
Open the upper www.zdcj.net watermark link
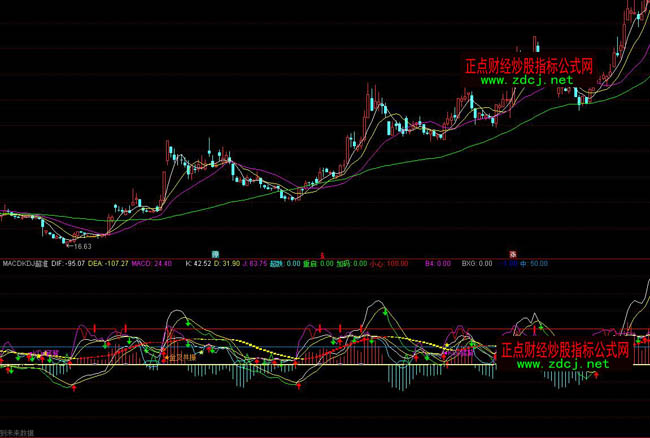(534, 80)
